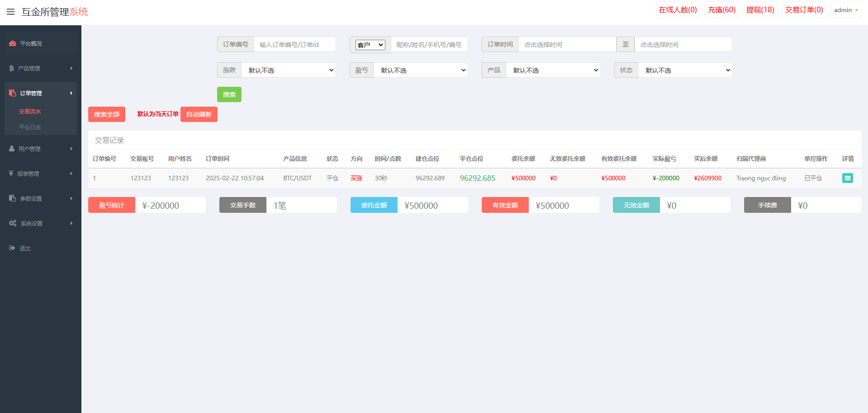Viewport: 868px width, 413px height.
Task: Open order details icon in table row
Action: pyautogui.click(x=847, y=178)
